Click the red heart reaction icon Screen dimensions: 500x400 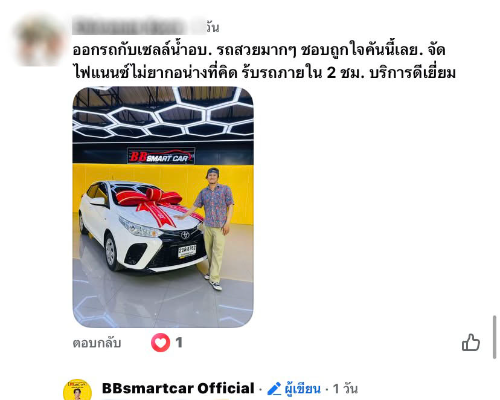pyautogui.click(x=160, y=342)
